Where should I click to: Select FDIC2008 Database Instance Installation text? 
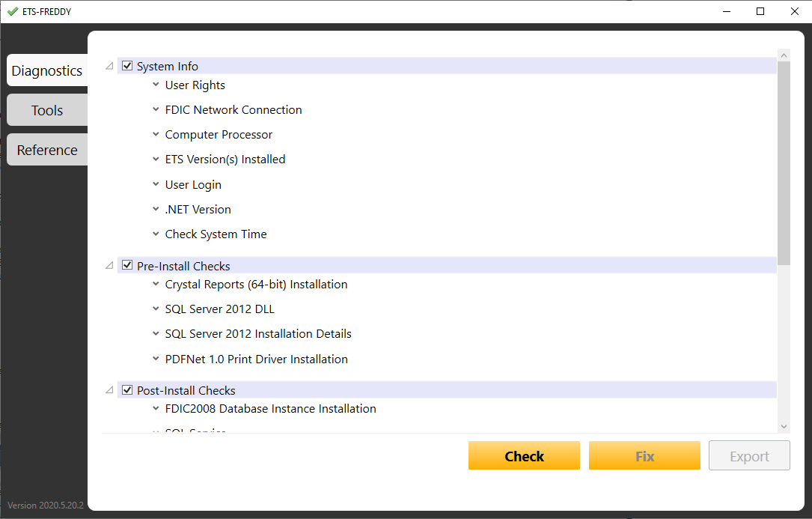tap(270, 409)
